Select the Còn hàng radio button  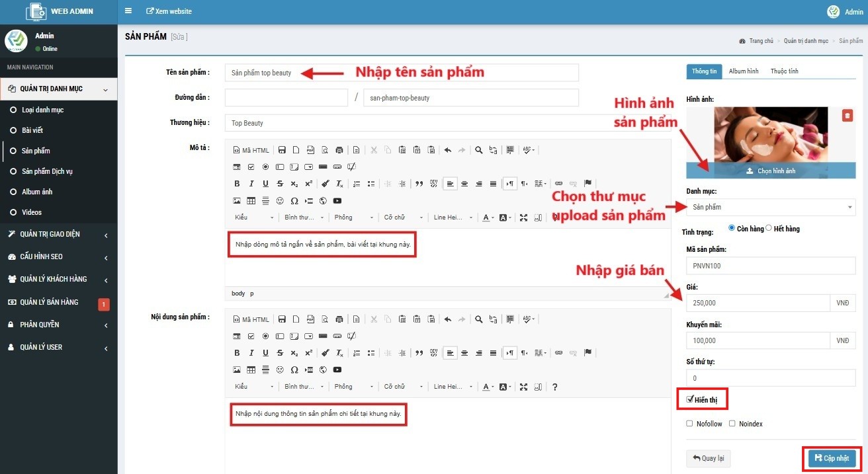pyautogui.click(x=732, y=228)
